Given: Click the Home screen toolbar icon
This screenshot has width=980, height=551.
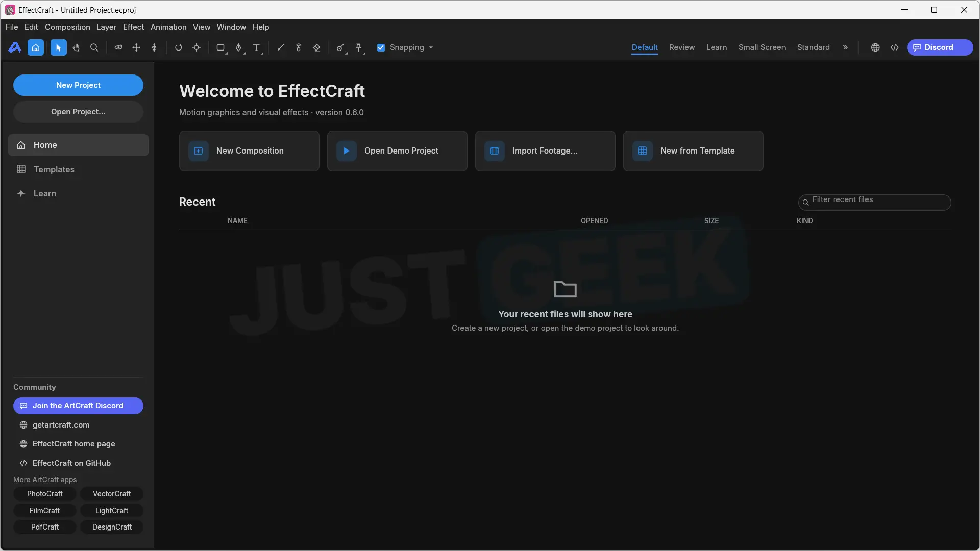Looking at the screenshot, I should click(x=36, y=47).
